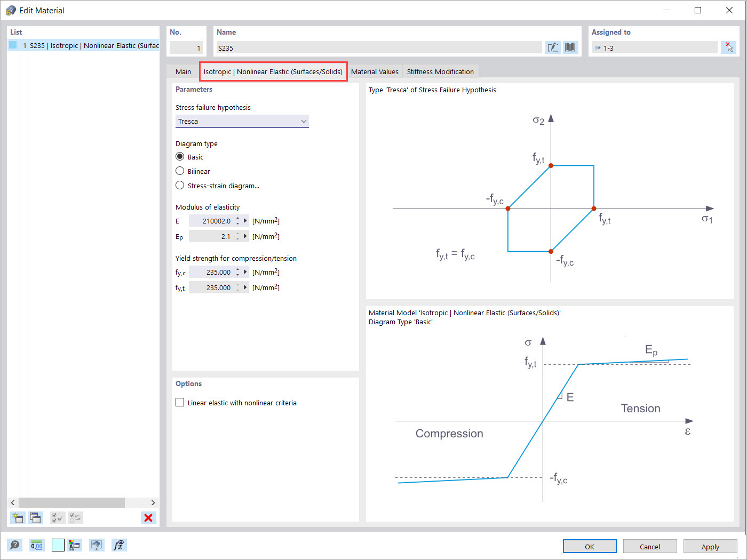Increase the E modulus using its stepper arrow

[x=238, y=218]
